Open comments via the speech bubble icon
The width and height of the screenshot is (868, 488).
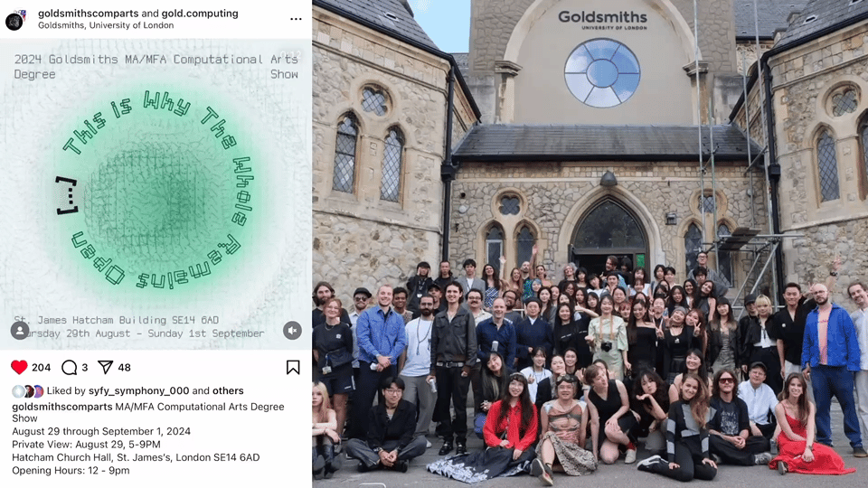click(x=70, y=368)
